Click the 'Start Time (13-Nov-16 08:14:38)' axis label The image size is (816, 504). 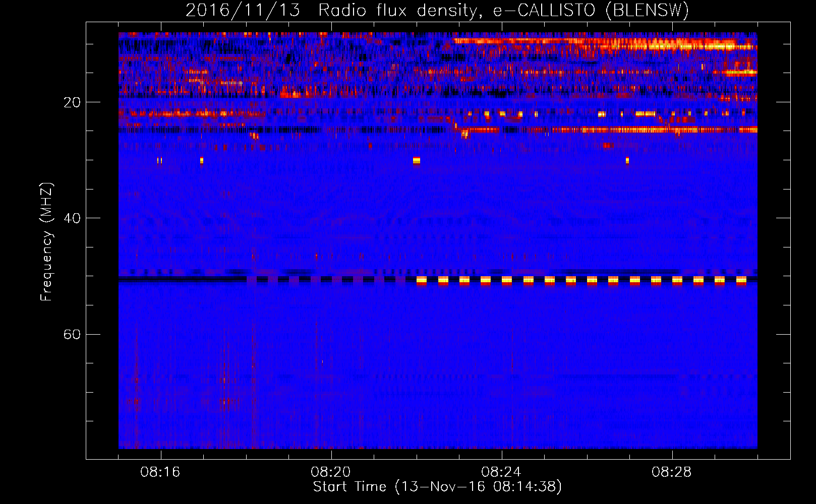pos(438,487)
